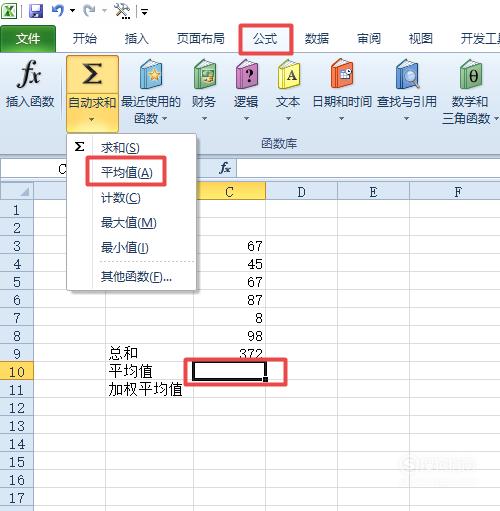This screenshot has height=511, width=500.
Task: Choose 其他函数(F)... from the menu
Action: (x=131, y=276)
